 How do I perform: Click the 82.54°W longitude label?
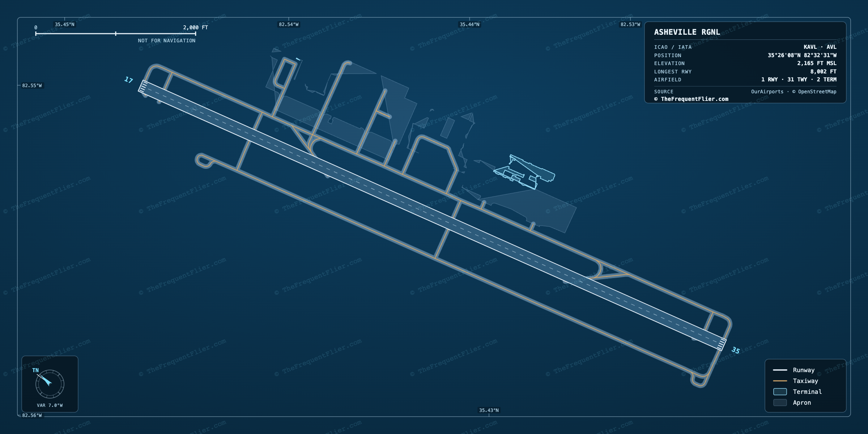click(289, 25)
